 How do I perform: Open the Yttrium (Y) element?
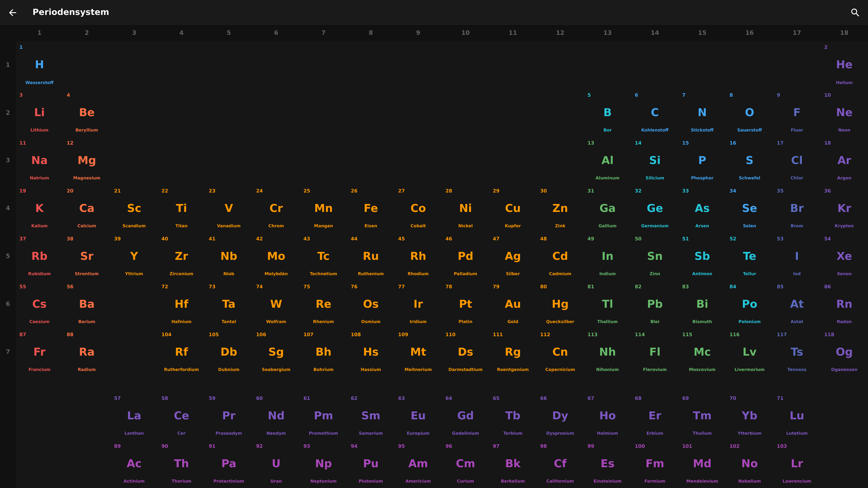click(134, 256)
